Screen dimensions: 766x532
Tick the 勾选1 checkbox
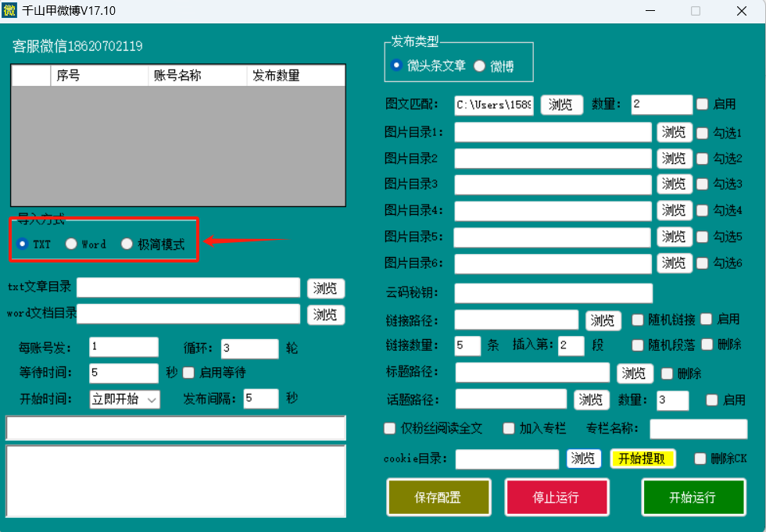click(x=703, y=133)
